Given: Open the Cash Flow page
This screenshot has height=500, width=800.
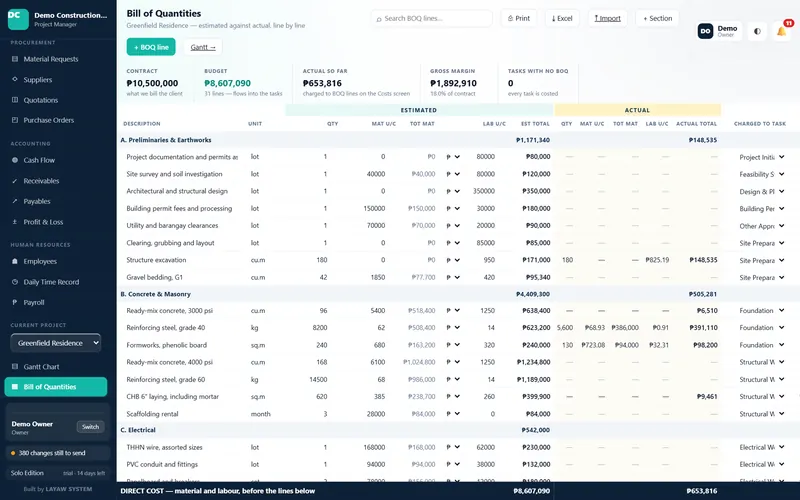Looking at the screenshot, I should pos(39,160).
